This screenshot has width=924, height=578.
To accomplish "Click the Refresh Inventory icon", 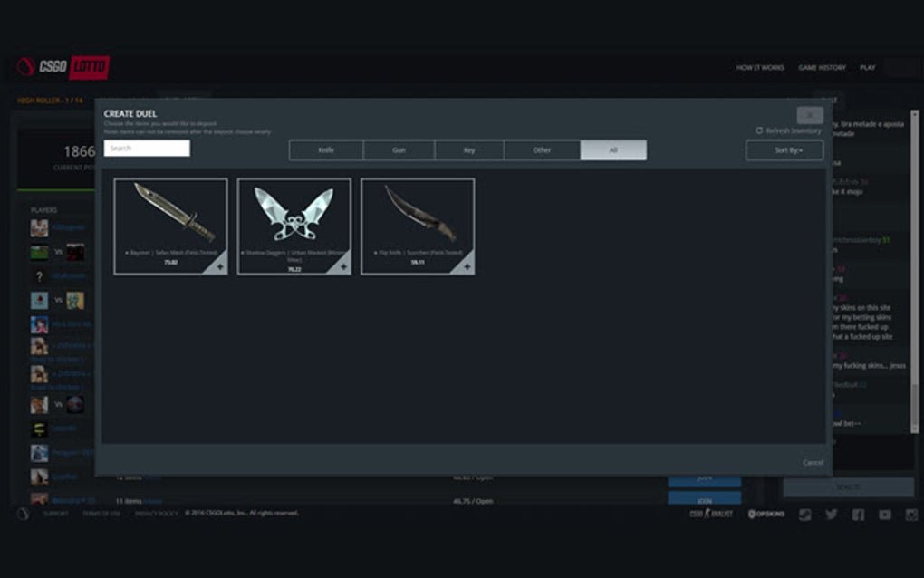I will coord(757,130).
